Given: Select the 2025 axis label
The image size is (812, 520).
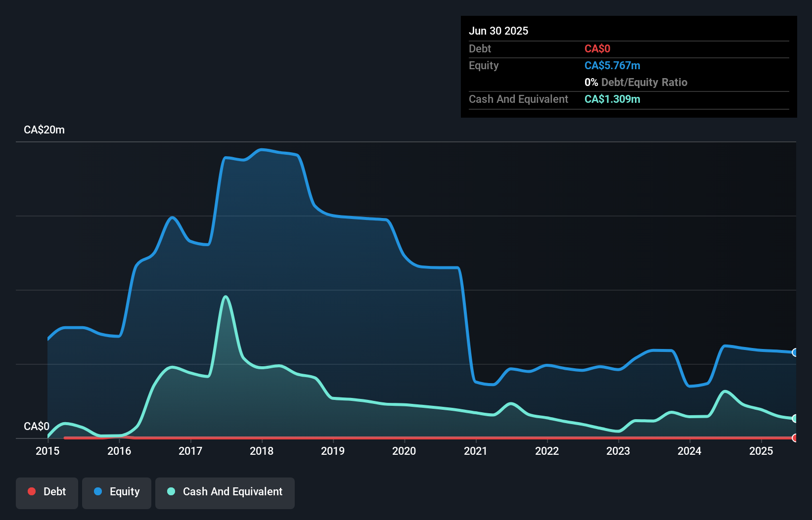Looking at the screenshot, I should click(x=762, y=451).
